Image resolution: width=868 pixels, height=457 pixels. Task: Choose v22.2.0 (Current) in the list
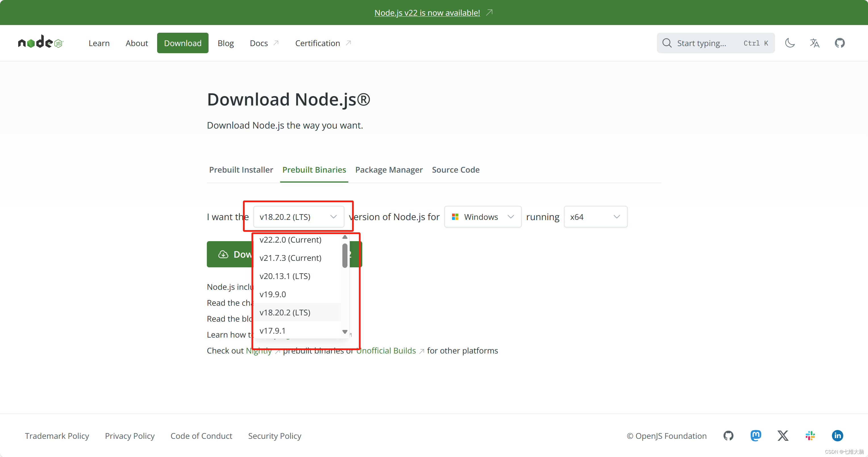(290, 240)
